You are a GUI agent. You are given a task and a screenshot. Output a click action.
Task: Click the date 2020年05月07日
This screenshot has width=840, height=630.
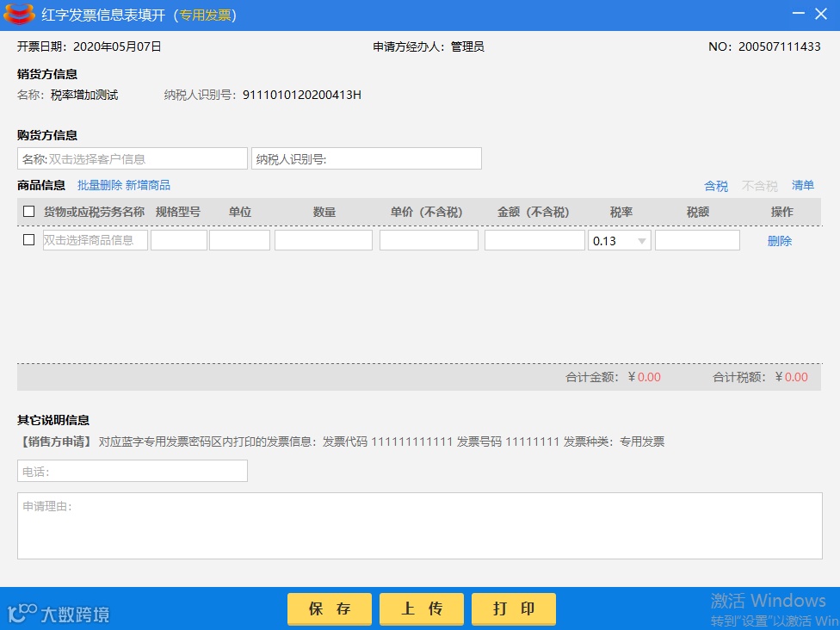point(117,46)
